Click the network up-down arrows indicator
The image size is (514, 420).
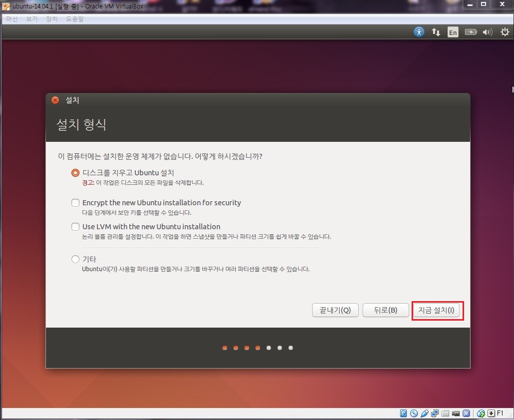point(436,32)
